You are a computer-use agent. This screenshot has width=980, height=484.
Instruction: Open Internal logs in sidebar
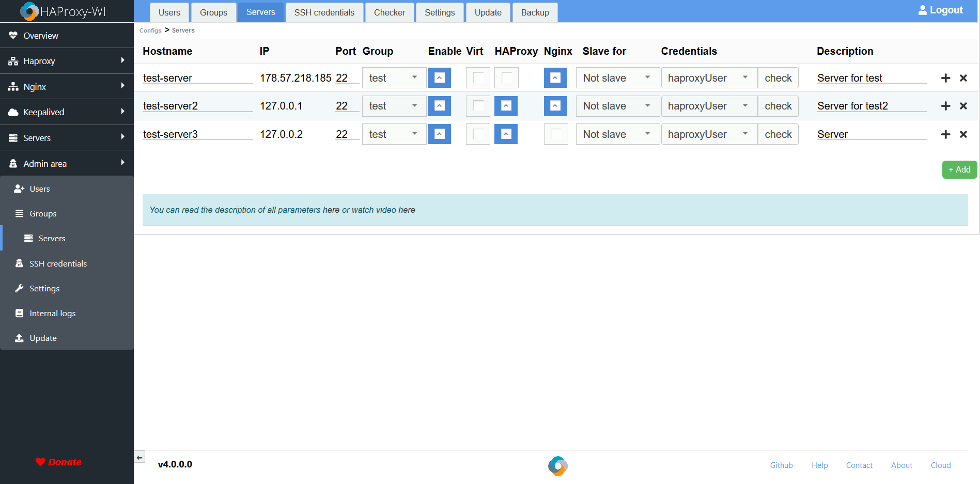pyautogui.click(x=52, y=314)
